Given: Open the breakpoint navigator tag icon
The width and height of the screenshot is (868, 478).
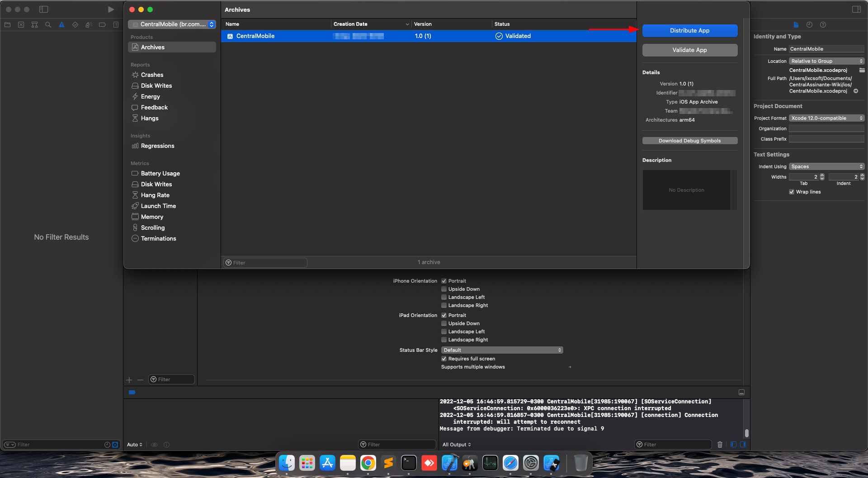Looking at the screenshot, I should pos(102,25).
